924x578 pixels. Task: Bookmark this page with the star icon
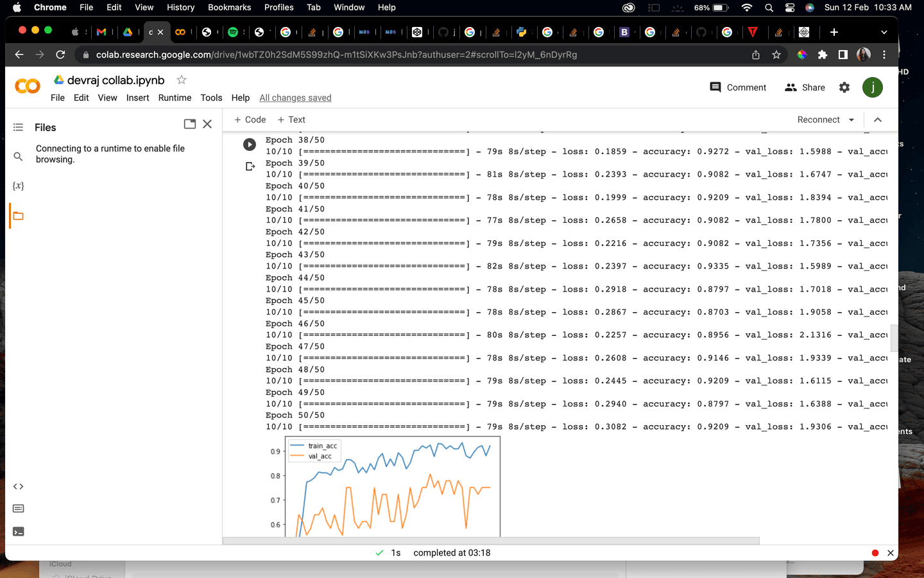point(776,55)
